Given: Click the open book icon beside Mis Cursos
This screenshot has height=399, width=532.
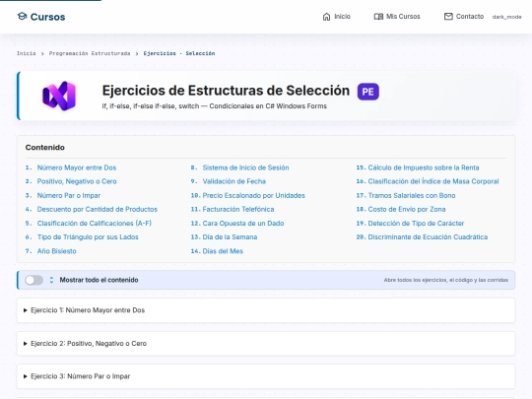Looking at the screenshot, I should (378, 17).
